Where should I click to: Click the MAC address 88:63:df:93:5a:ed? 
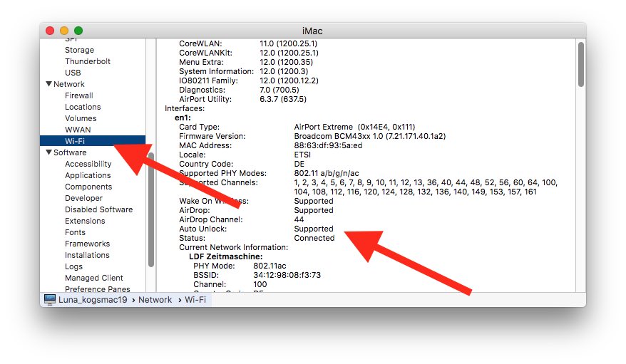(x=328, y=145)
